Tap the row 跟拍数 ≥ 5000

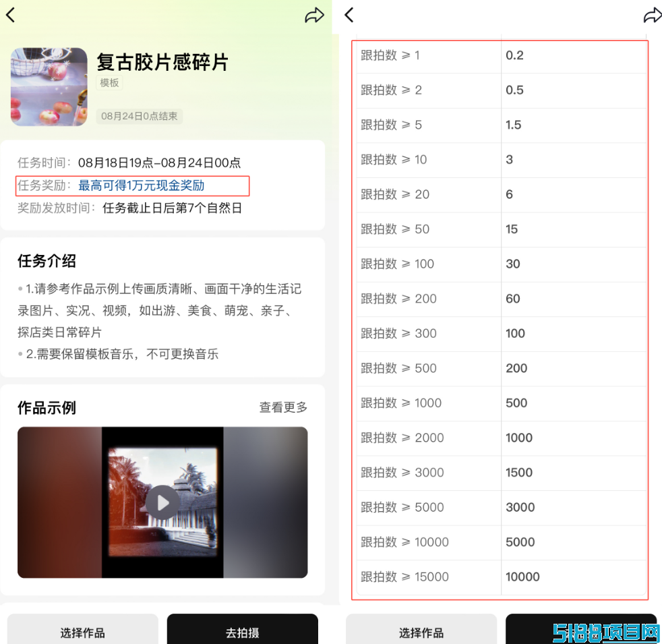502,508
